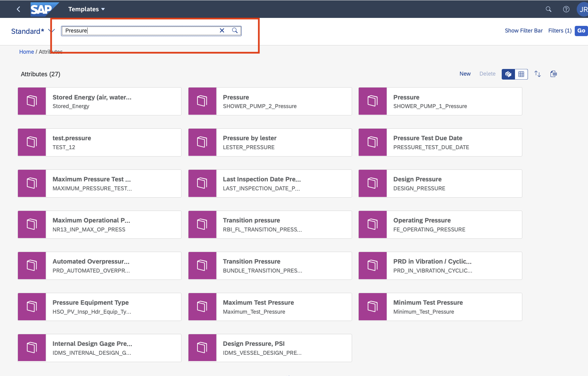Switch to card tile view

[x=508, y=74]
